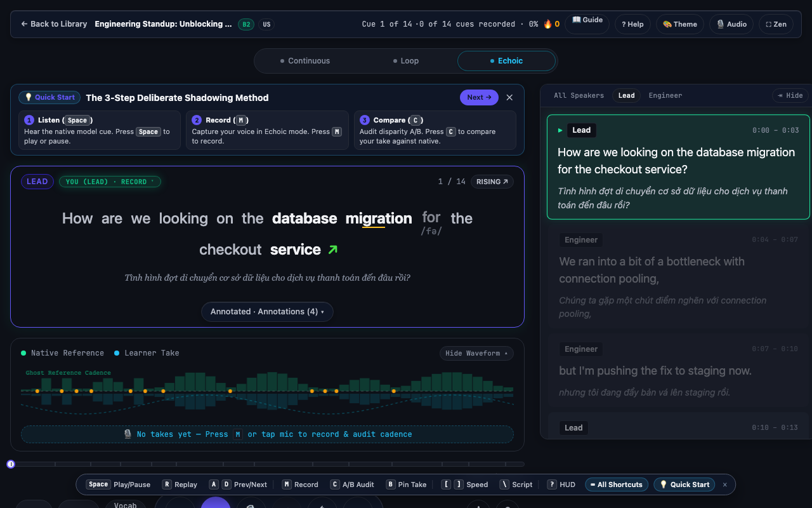
Task: Click Quick Start in the shortcuts bar
Action: (684, 485)
